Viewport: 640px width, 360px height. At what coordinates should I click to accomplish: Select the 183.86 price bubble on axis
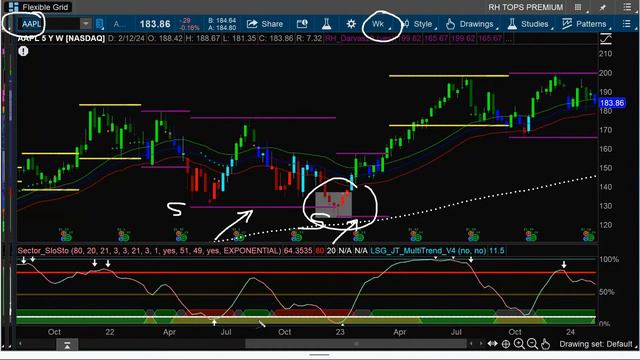(x=612, y=103)
